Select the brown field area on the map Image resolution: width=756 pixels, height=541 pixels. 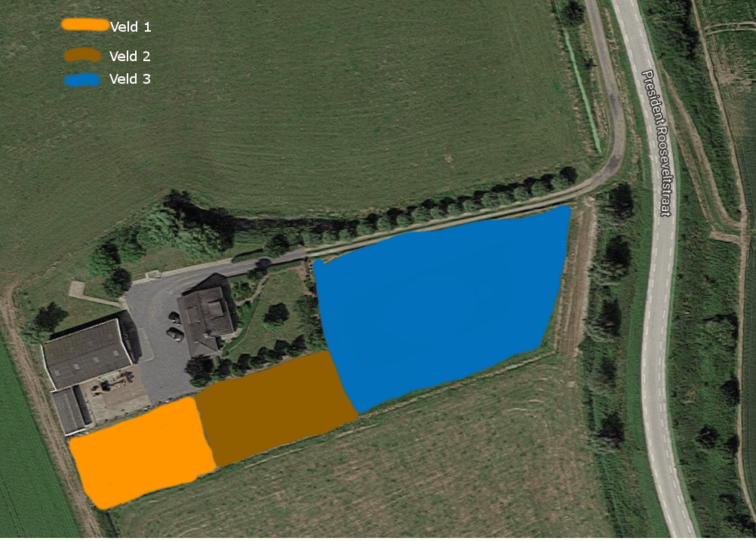tap(276, 408)
